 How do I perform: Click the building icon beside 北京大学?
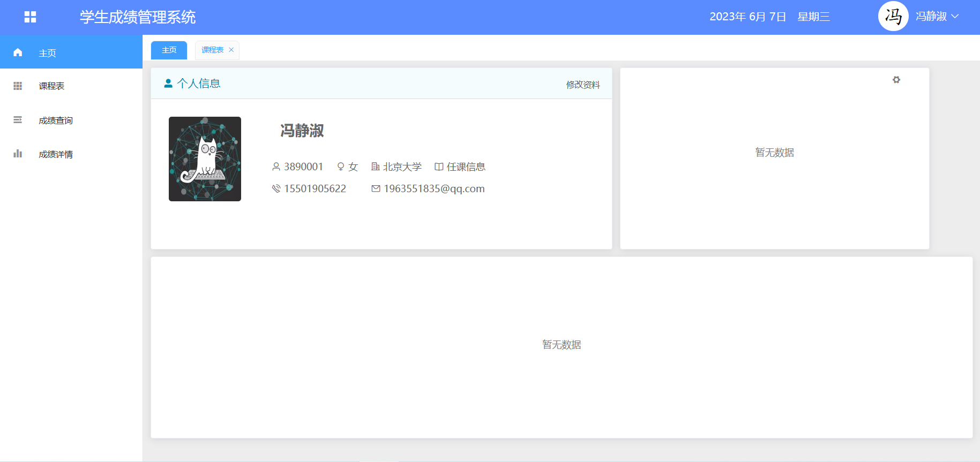(376, 167)
